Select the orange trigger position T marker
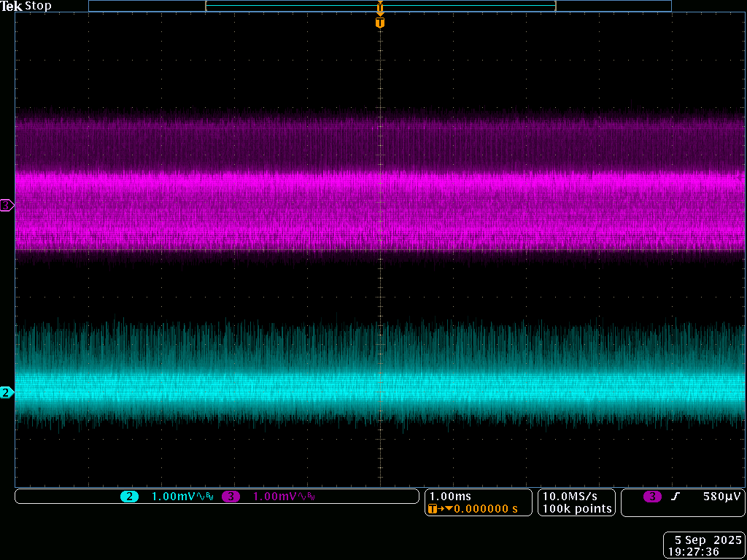The image size is (747, 560). tap(379, 23)
